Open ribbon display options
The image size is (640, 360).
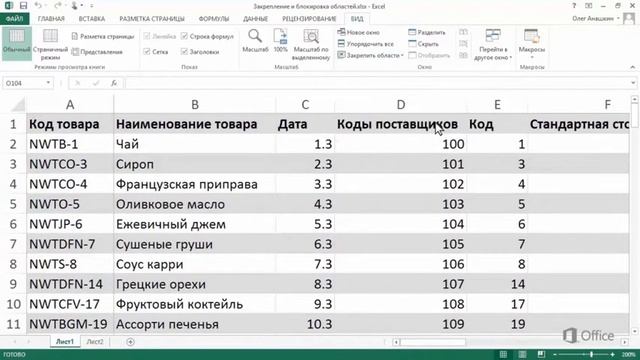point(589,6)
